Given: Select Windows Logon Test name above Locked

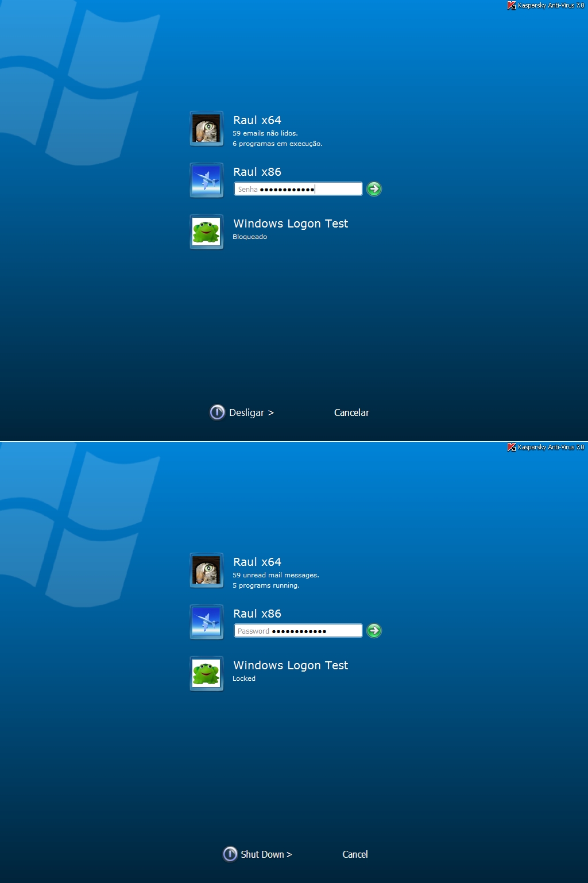Looking at the screenshot, I should click(291, 665).
